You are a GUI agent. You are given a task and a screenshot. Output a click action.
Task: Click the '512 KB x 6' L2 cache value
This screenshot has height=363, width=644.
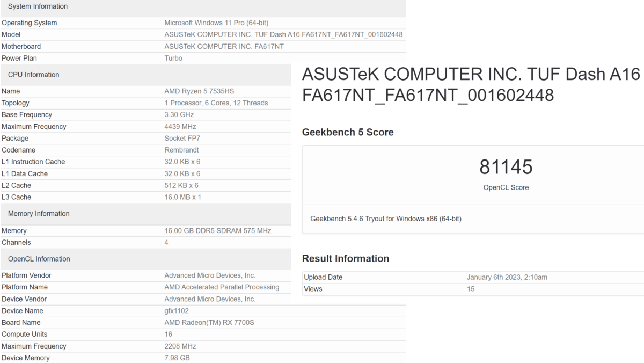point(181,186)
